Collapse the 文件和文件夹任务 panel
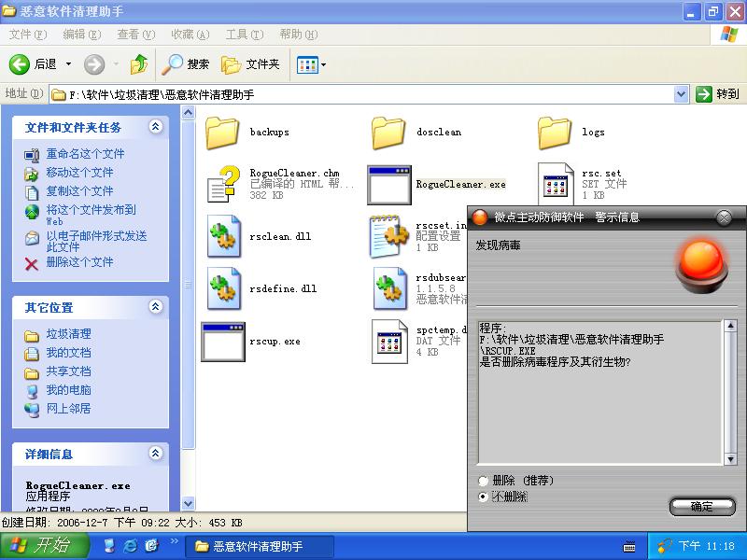The width and height of the screenshot is (747, 560). (155, 127)
